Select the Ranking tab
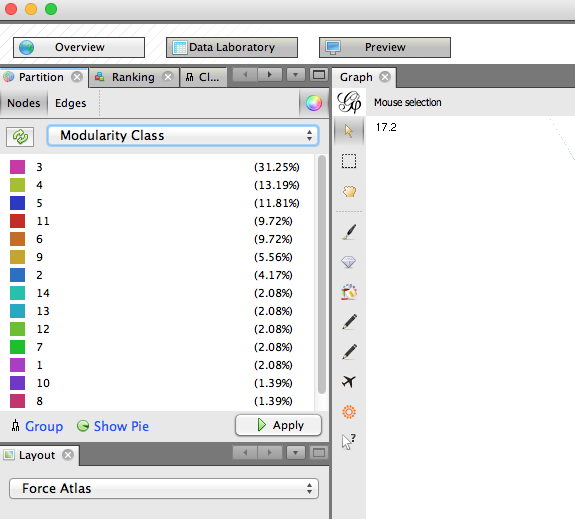 133,77
